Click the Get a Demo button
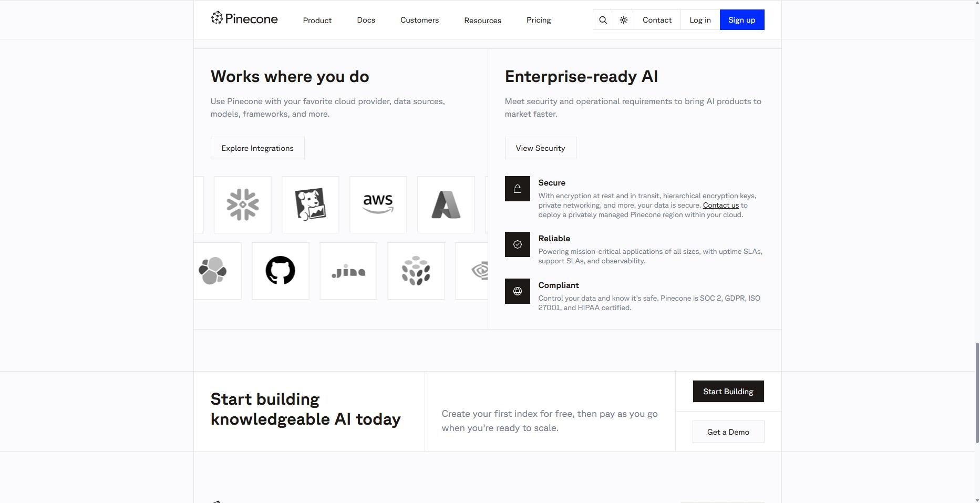Viewport: 980px width, 503px height. 728,432
